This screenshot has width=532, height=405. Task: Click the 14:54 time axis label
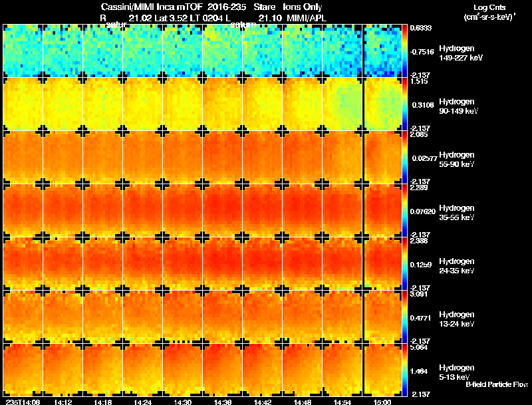pos(342,402)
